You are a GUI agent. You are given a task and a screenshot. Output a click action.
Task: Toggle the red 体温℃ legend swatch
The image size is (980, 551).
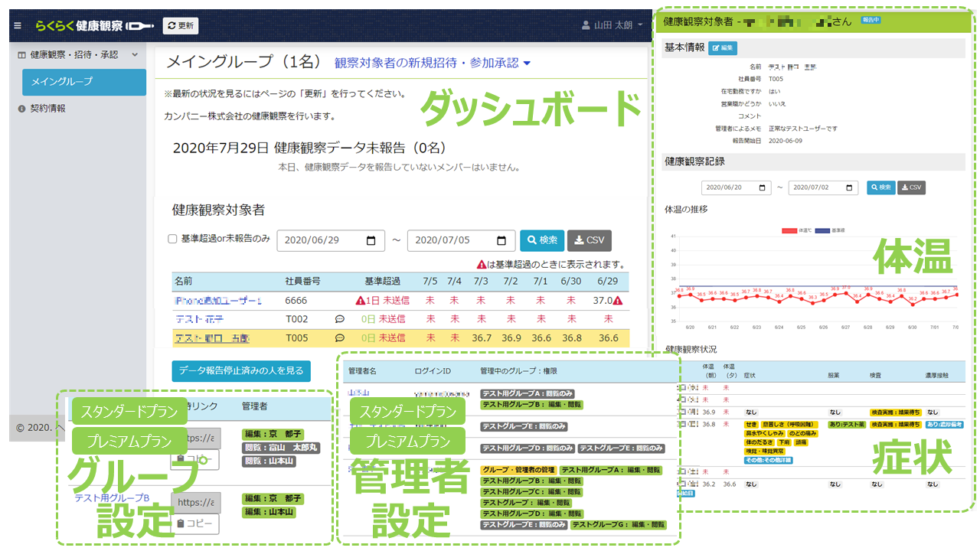789,230
